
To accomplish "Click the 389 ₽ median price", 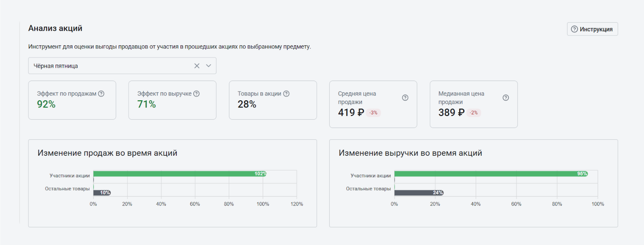I will [x=452, y=113].
